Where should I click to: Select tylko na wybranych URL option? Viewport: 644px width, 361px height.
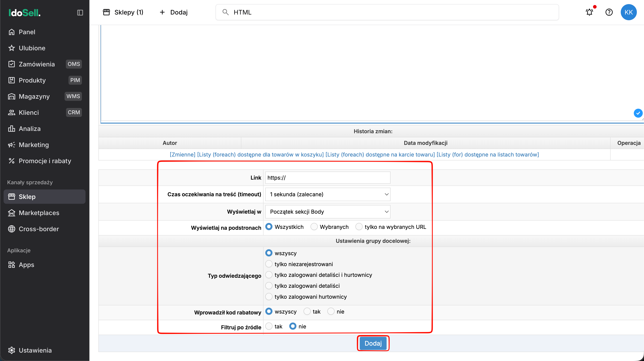coord(359,227)
